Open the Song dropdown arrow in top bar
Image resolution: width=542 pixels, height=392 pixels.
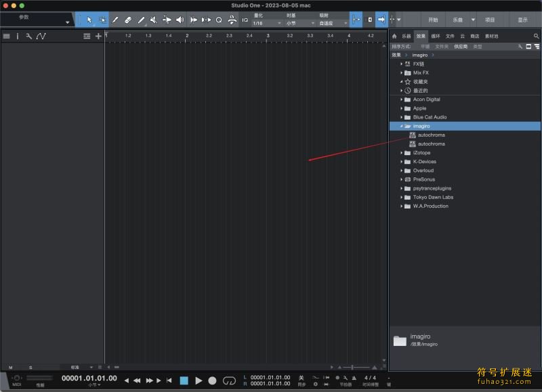tap(473, 20)
